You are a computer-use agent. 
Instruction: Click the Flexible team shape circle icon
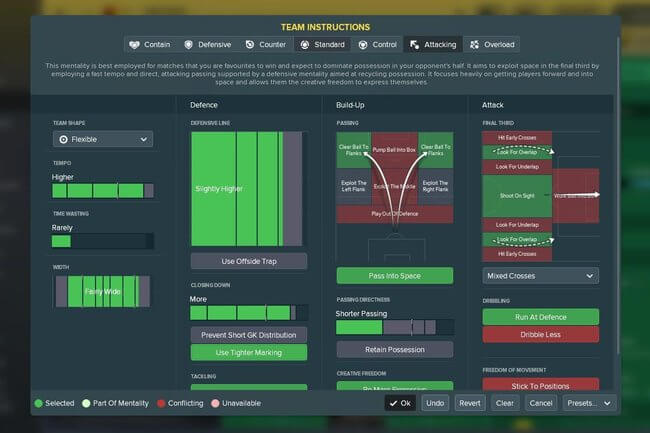click(x=63, y=140)
